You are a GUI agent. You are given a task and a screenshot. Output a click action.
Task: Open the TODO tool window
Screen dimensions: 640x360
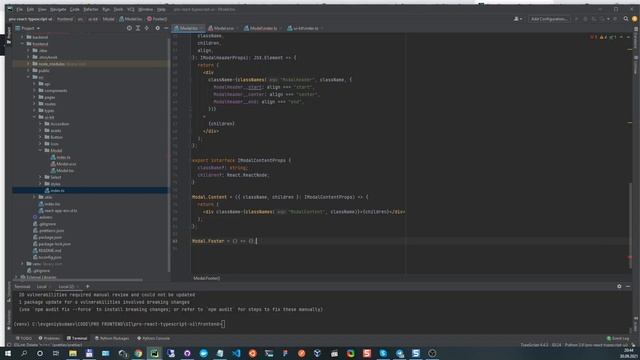coord(24,338)
